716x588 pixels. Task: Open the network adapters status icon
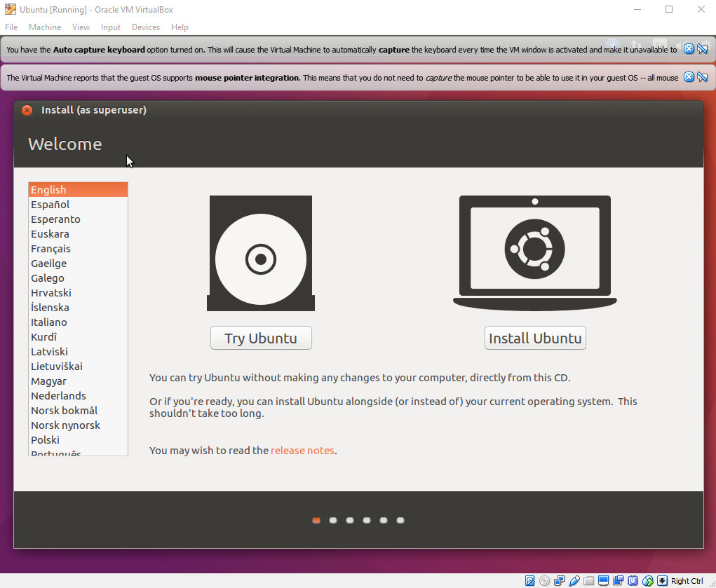559,581
